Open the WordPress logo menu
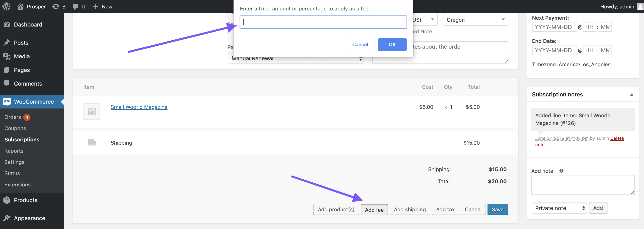The height and width of the screenshot is (229, 644). pos(6,6)
